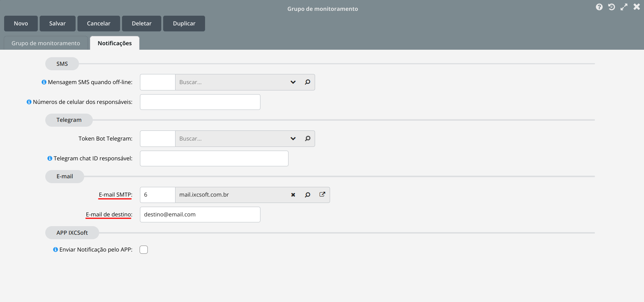Click the Token Bot Telegram label
644x302 pixels.
point(106,139)
